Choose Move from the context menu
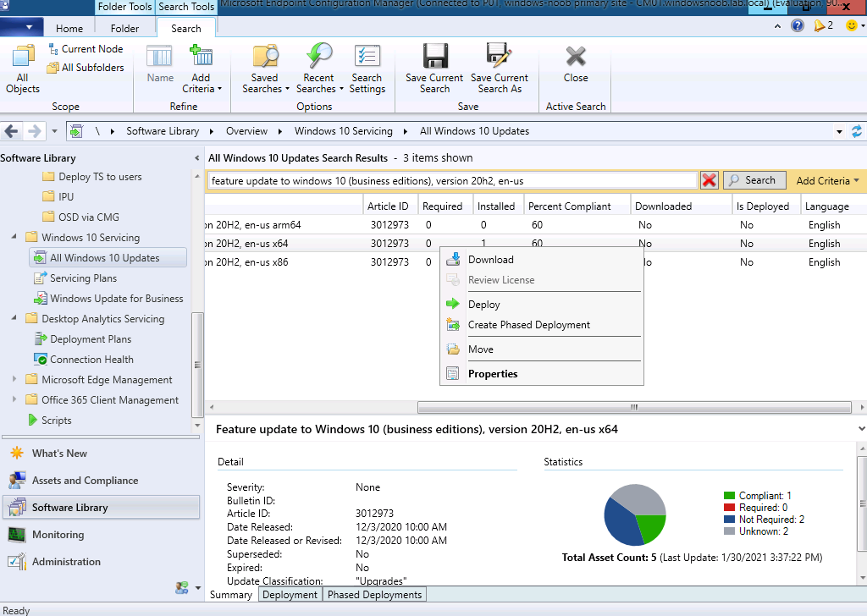This screenshot has width=867, height=616. [542, 349]
